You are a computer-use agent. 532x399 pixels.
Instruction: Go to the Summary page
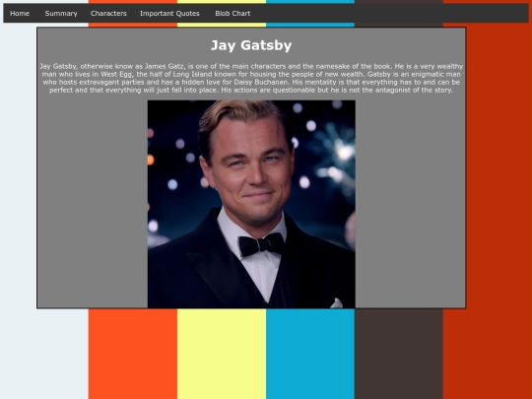click(x=61, y=14)
